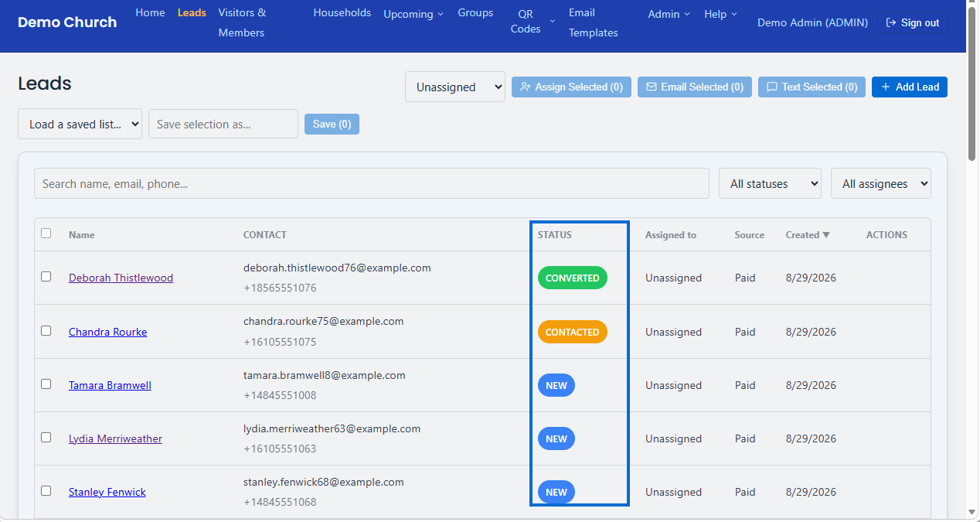Screen dimensions: 980x522
Task: Open Chandra Rourke lead link
Action: (107, 332)
